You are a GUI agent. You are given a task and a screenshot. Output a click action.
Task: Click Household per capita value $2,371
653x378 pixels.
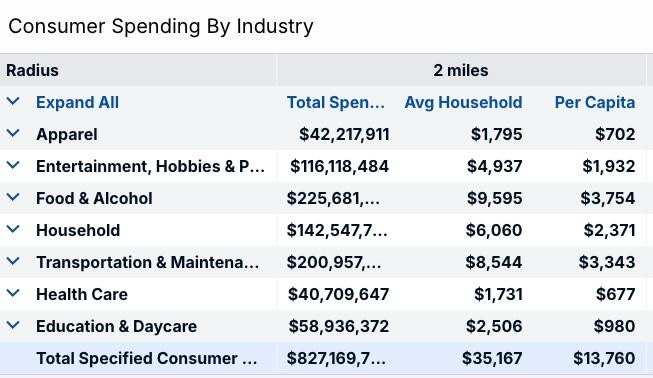click(609, 230)
